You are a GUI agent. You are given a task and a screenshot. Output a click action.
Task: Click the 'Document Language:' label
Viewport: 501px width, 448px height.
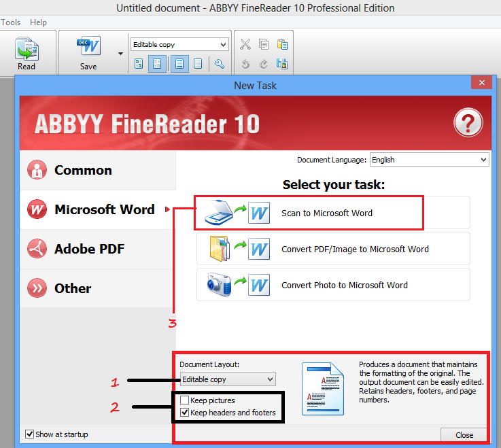click(332, 160)
